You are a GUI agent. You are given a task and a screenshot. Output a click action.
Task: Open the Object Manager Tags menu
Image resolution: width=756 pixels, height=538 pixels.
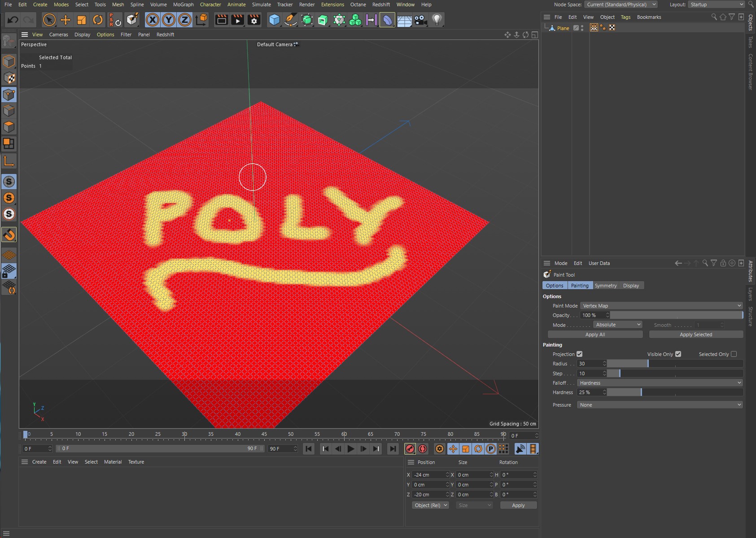click(625, 17)
